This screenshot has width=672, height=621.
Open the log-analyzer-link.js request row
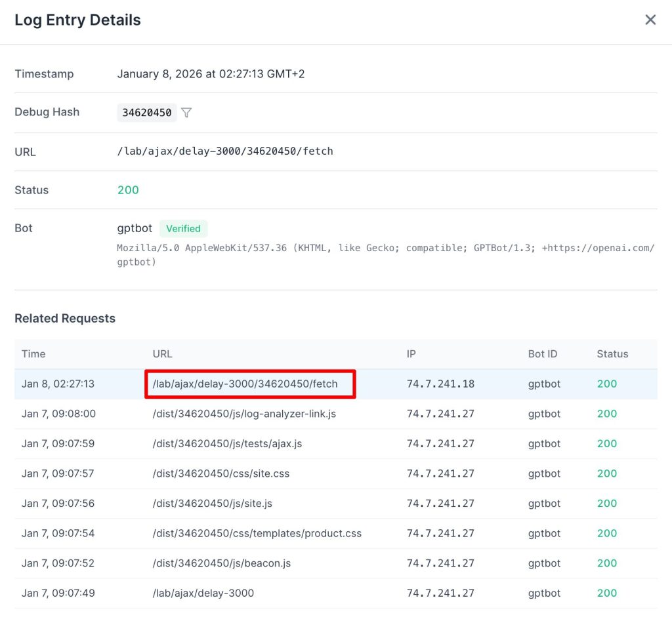click(x=244, y=414)
